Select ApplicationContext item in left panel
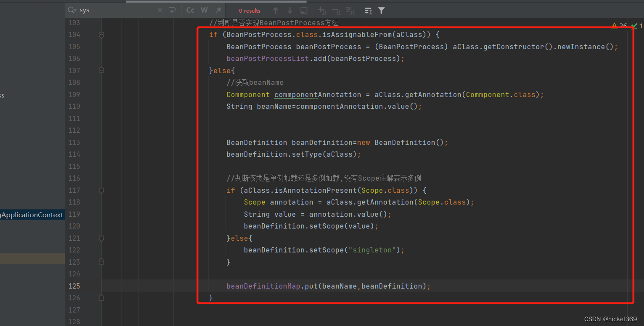This screenshot has height=326, width=644. pos(32,215)
